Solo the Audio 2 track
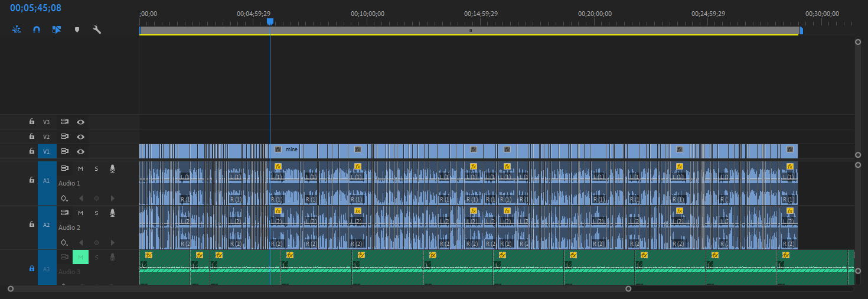This screenshot has height=299, width=868. click(96, 213)
